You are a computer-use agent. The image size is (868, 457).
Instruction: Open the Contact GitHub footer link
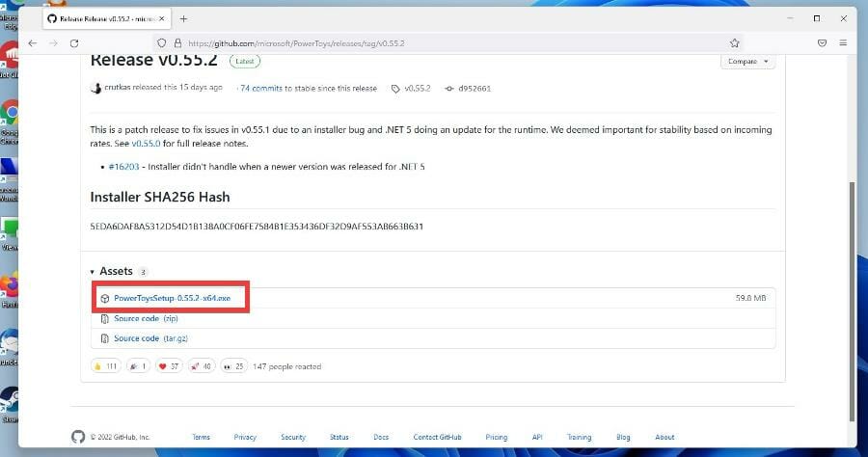437,437
